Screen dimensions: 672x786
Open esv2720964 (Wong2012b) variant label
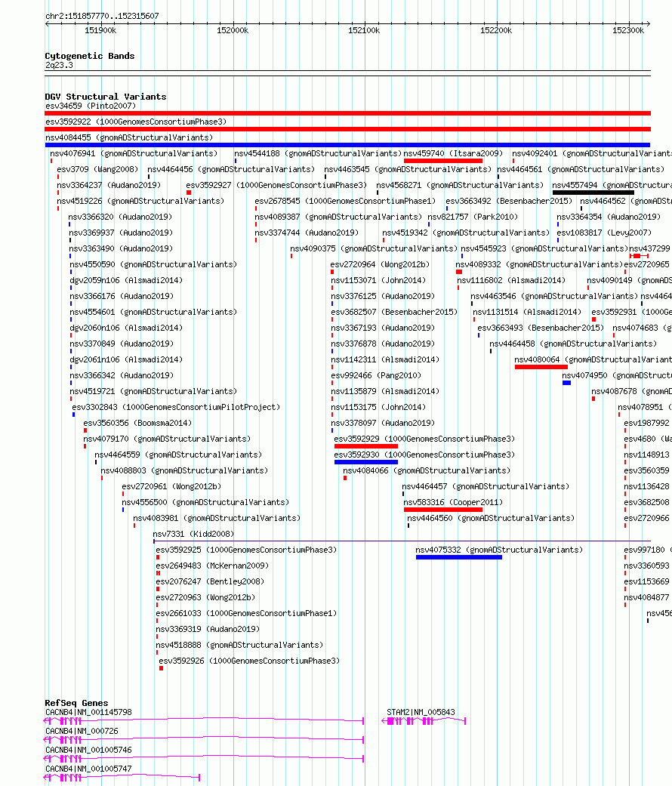380,265
